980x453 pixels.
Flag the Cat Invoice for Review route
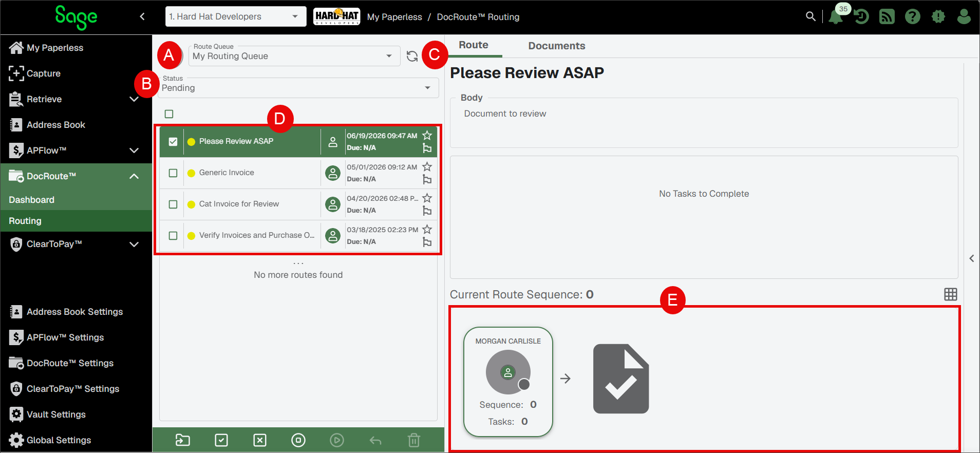click(x=427, y=211)
